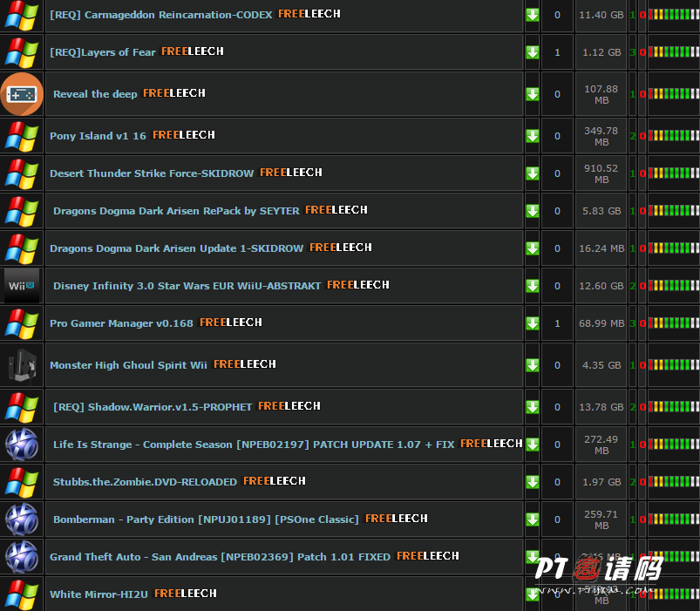
Task: Click the 272.49 MB size value
Action: [601, 445]
